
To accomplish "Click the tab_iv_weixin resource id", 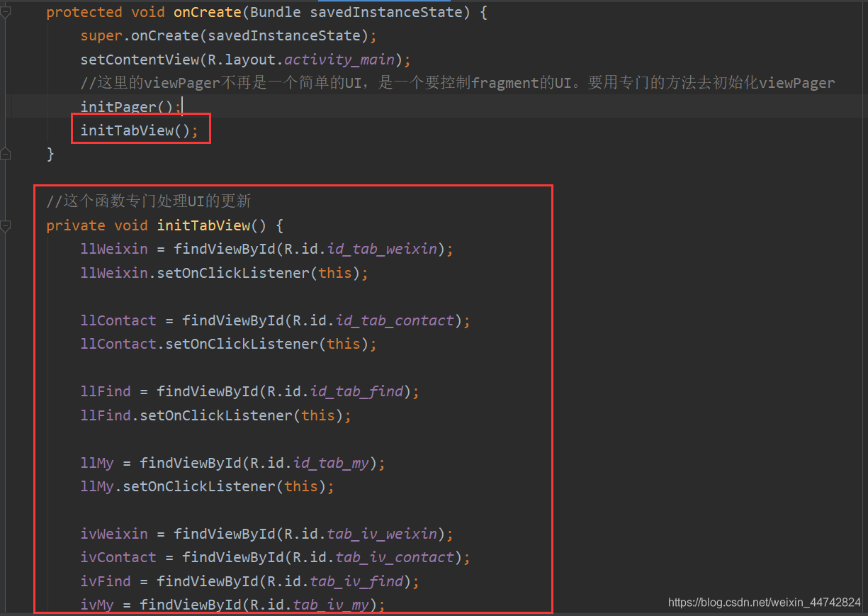I will (x=382, y=534).
